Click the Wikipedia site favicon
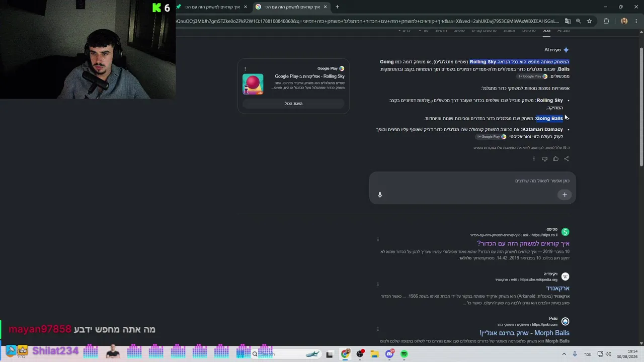644x362 pixels. pyautogui.click(x=565, y=277)
